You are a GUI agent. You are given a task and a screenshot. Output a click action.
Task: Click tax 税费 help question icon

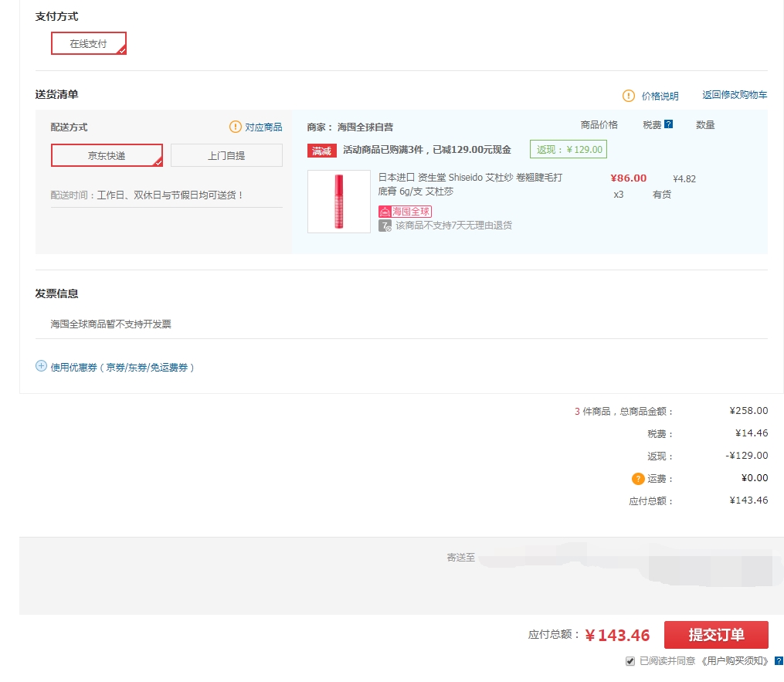click(x=668, y=124)
